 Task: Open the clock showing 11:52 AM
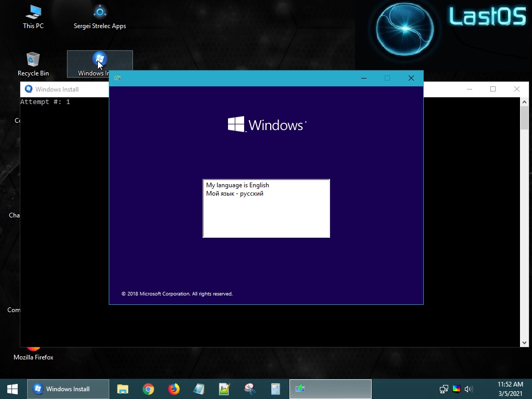[510, 389]
